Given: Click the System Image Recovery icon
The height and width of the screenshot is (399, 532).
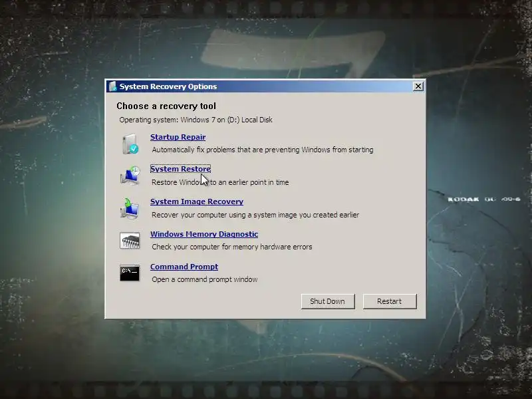Looking at the screenshot, I should [x=130, y=208].
